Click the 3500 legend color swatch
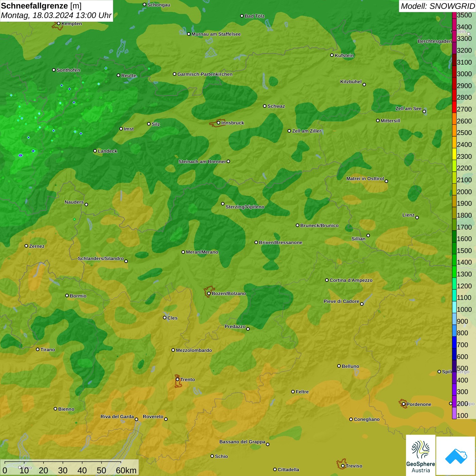The width and height of the screenshot is (476, 476). [x=454, y=15]
